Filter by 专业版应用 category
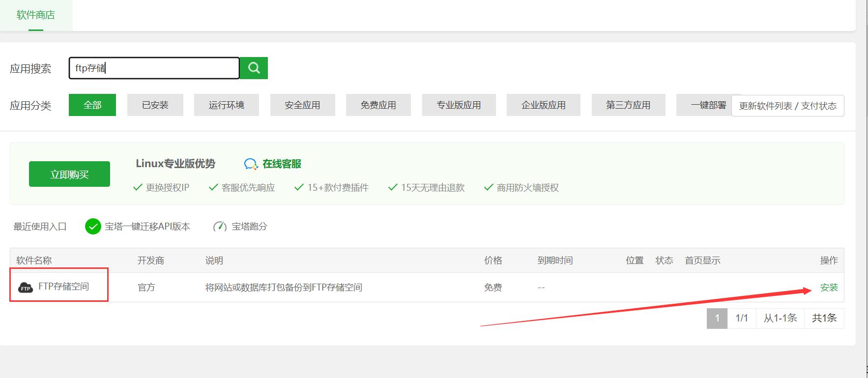This screenshot has height=378, width=868. click(x=459, y=105)
